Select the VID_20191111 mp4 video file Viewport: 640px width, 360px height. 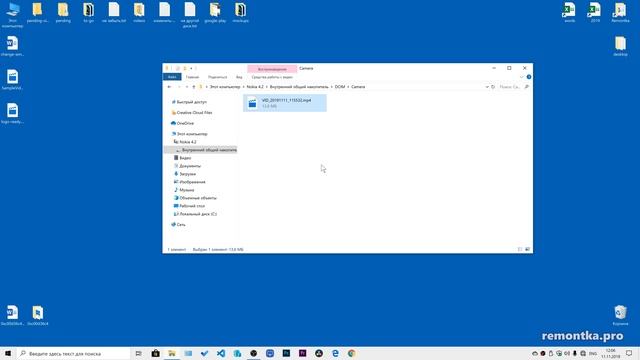pyautogui.click(x=285, y=103)
